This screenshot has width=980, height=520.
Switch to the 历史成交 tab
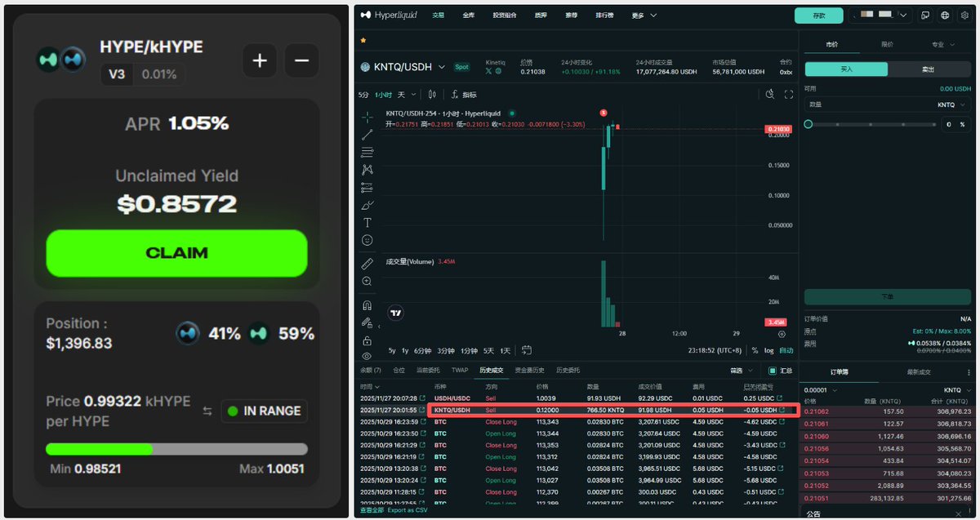coord(491,371)
